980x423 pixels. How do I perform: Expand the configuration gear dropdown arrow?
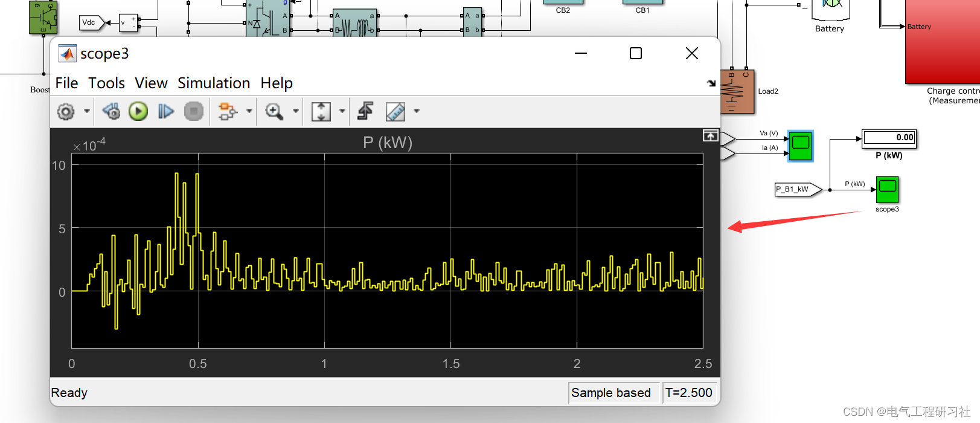86,111
